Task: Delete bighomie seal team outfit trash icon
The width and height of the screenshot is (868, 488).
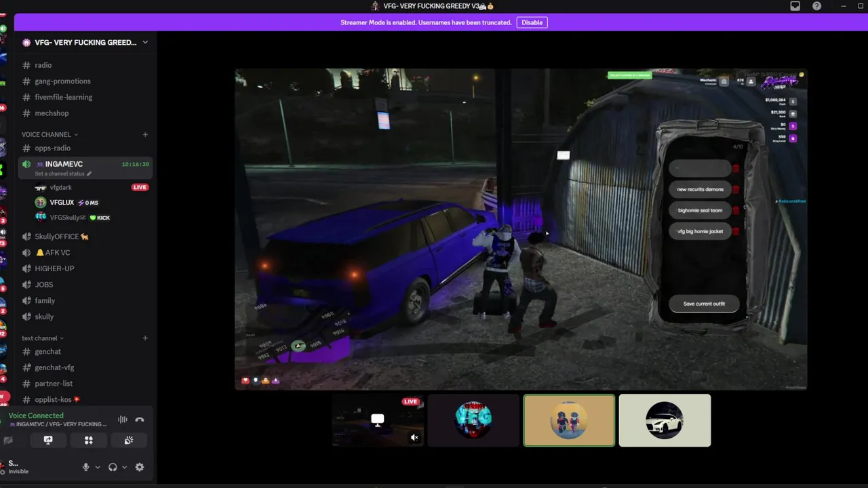Action: (x=736, y=210)
